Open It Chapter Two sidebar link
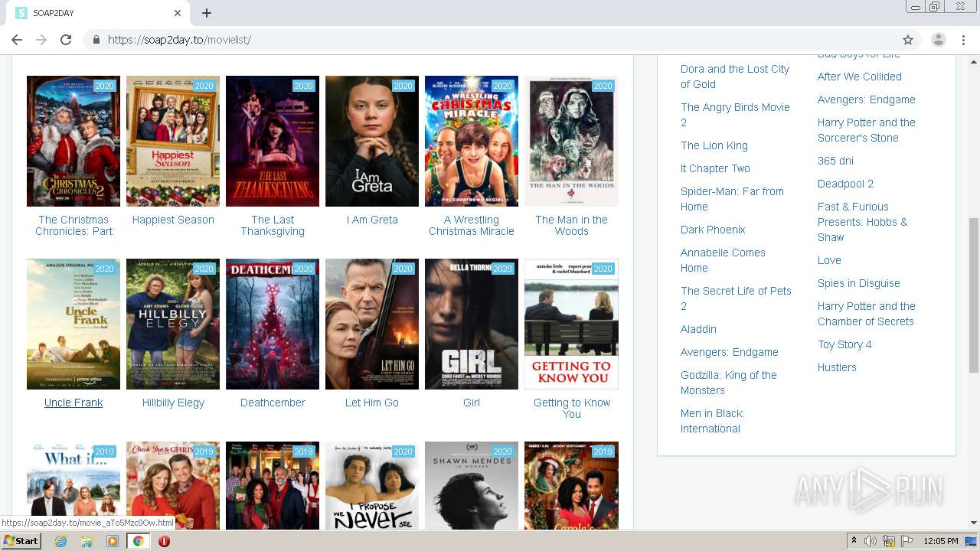The image size is (980, 551). pyautogui.click(x=715, y=168)
